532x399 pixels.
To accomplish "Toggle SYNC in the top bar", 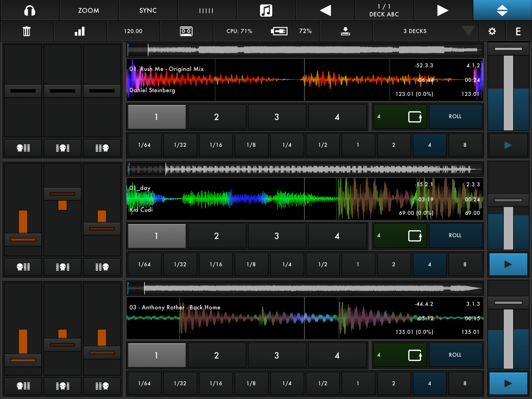I will (x=148, y=10).
